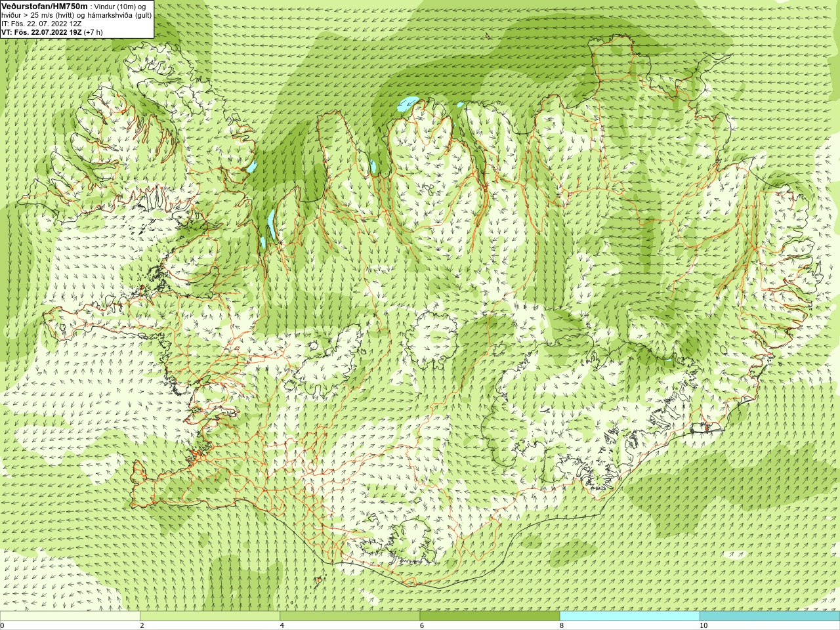Screen dimensions: 840x630
Task: Click the 'VT: Fös. 22.07.2022 19Z' valid time
Action: 41,32
